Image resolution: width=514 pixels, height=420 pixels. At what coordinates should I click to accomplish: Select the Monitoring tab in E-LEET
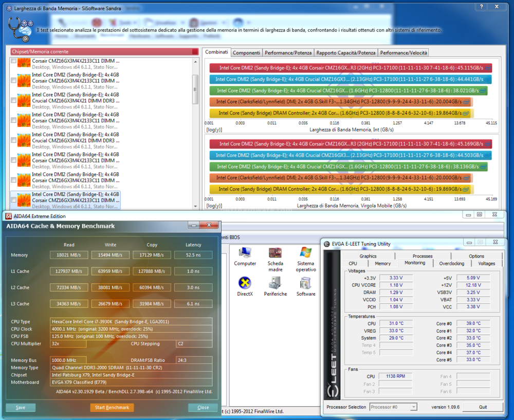click(x=415, y=263)
